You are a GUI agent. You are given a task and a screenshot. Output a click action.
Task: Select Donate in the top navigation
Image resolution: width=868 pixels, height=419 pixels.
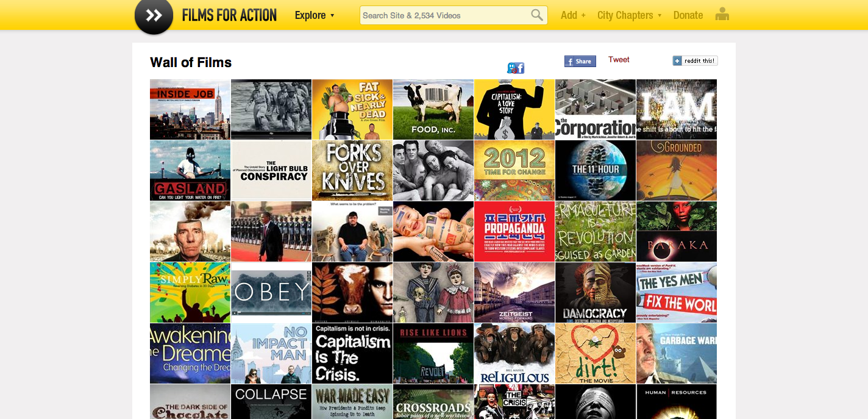688,15
